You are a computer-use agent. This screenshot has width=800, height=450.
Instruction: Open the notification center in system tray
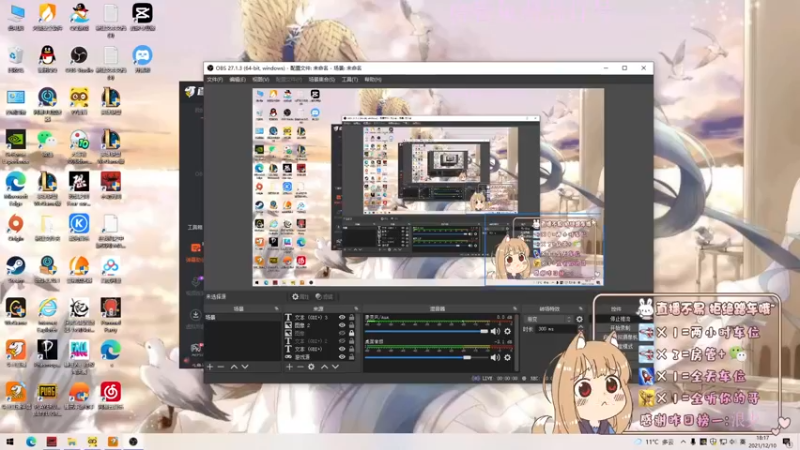(788, 442)
